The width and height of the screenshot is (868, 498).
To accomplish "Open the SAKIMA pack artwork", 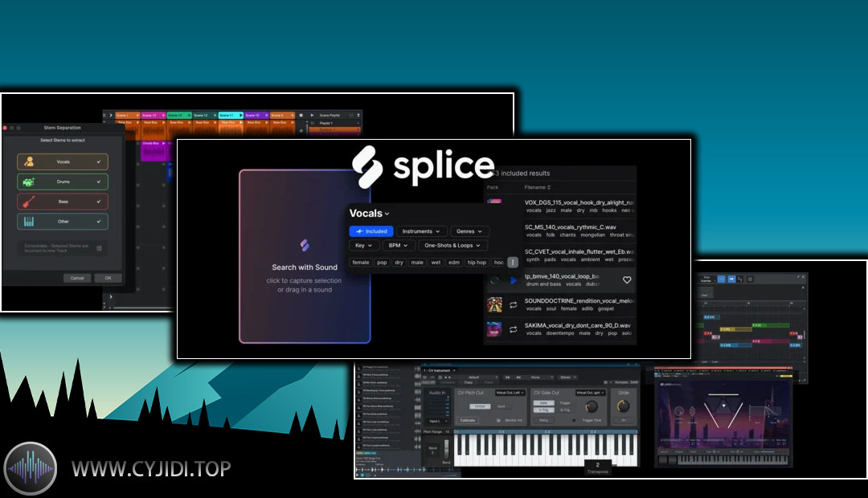I will (494, 329).
